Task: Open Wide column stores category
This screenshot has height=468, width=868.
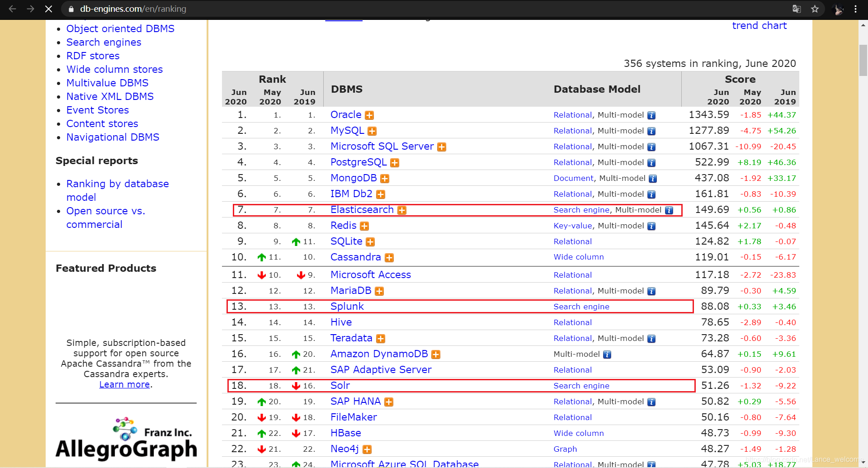Action: point(114,69)
